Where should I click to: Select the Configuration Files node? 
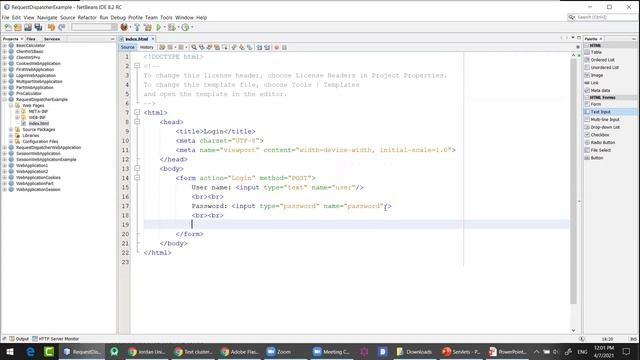pyautogui.click(x=40, y=141)
